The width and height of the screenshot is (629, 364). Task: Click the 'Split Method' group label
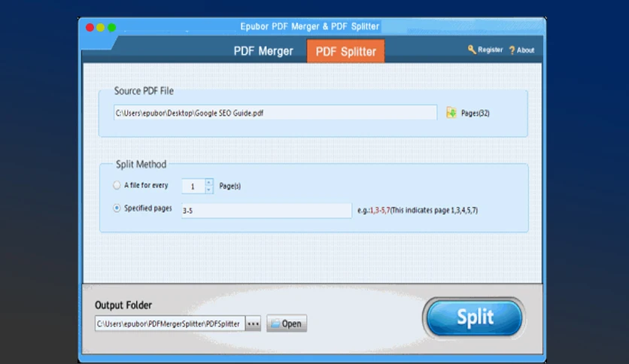(x=141, y=165)
